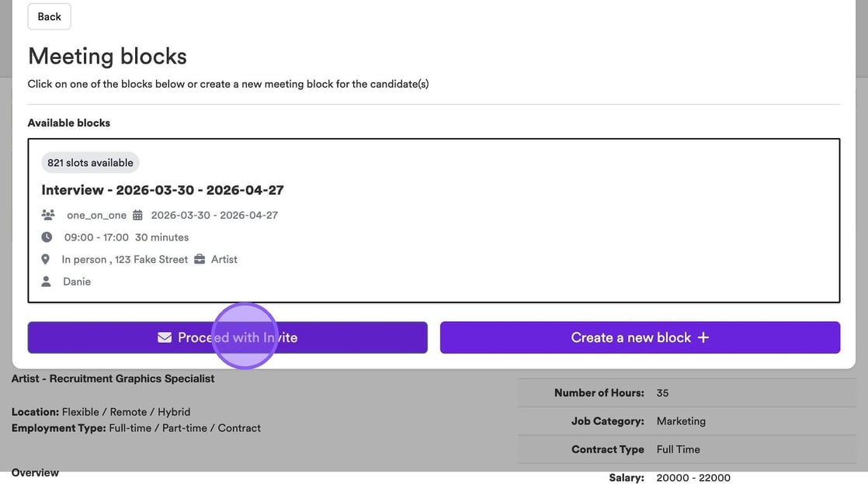Click the envelope icon on Proceed button
Image resolution: width=868 pixels, height=484 pixels.
click(x=165, y=337)
